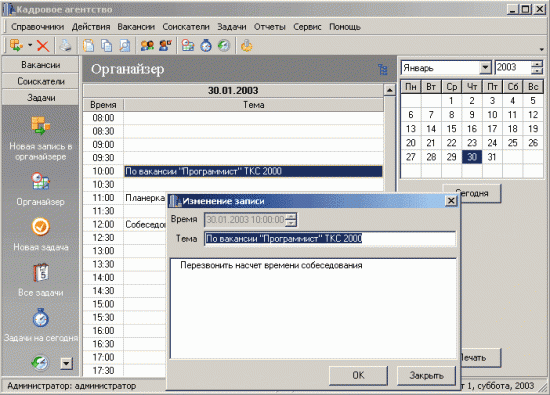This screenshot has height=395, width=550.
Task: Click the year field showing 2003
Action: [512, 67]
